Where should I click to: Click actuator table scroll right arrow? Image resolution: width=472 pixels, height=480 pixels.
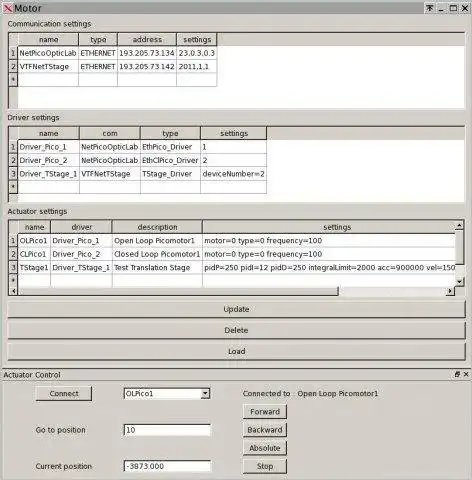coord(450,291)
